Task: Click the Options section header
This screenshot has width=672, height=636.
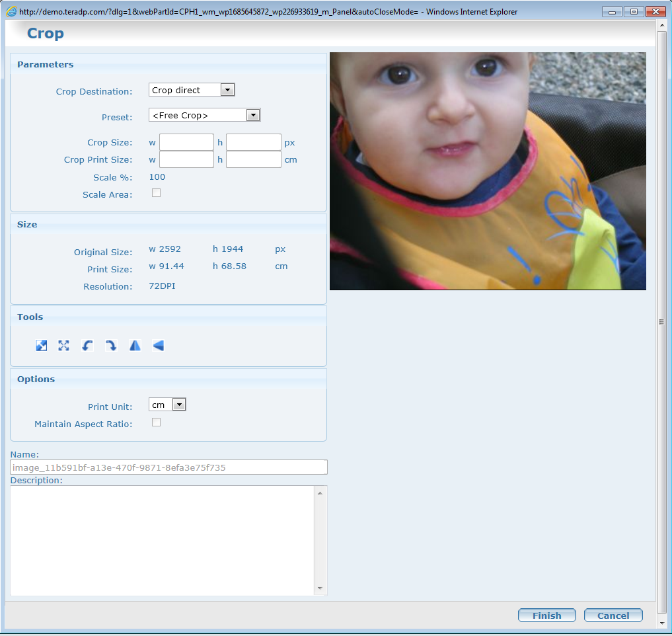Action: pos(168,379)
